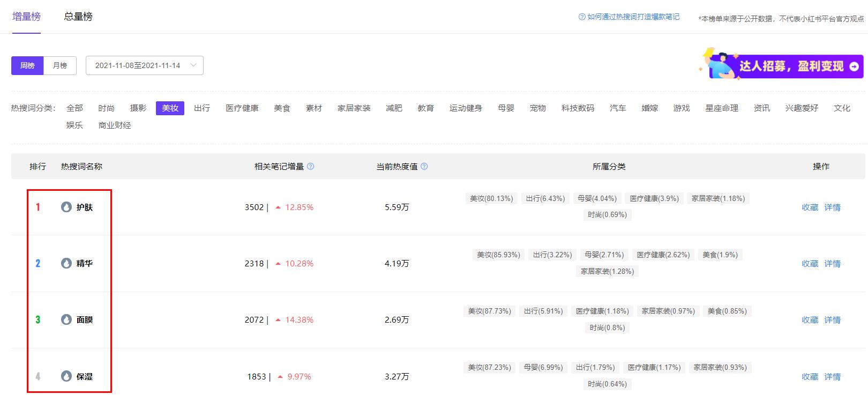This screenshot has height=402, width=868.
Task: Select the 美妆 category filter
Action: (170, 108)
